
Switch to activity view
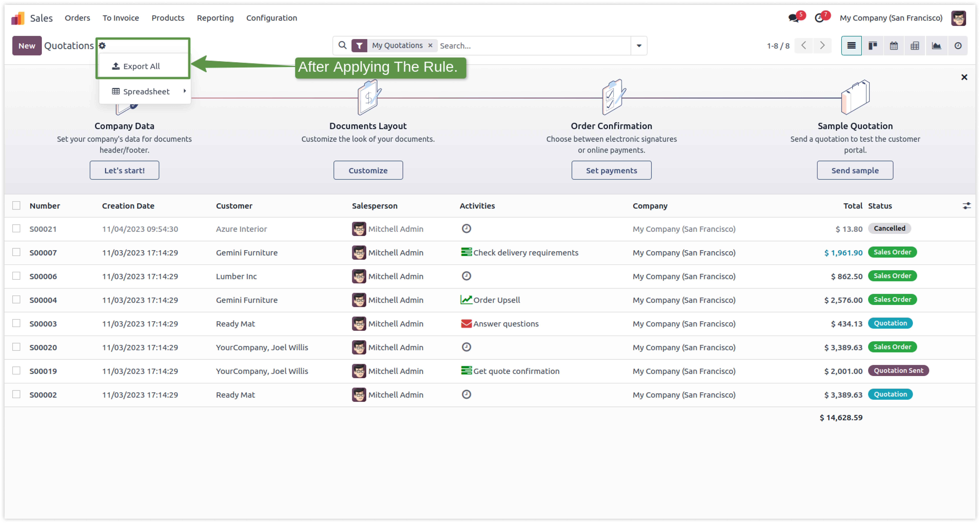click(958, 46)
